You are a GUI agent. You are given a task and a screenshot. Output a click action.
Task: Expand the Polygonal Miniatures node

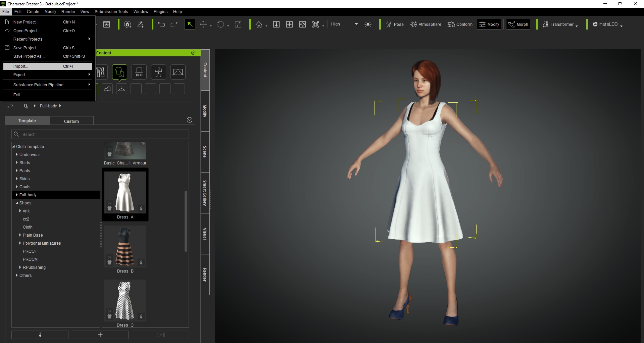[x=20, y=243]
